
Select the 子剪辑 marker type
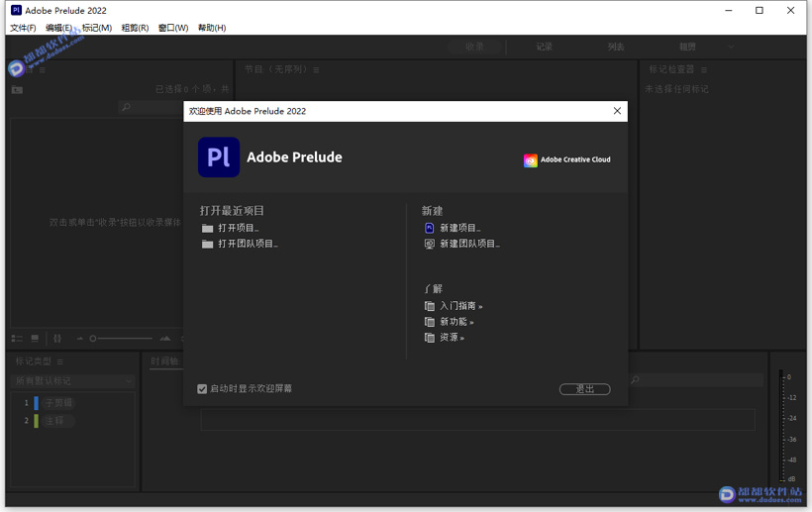pyautogui.click(x=58, y=403)
